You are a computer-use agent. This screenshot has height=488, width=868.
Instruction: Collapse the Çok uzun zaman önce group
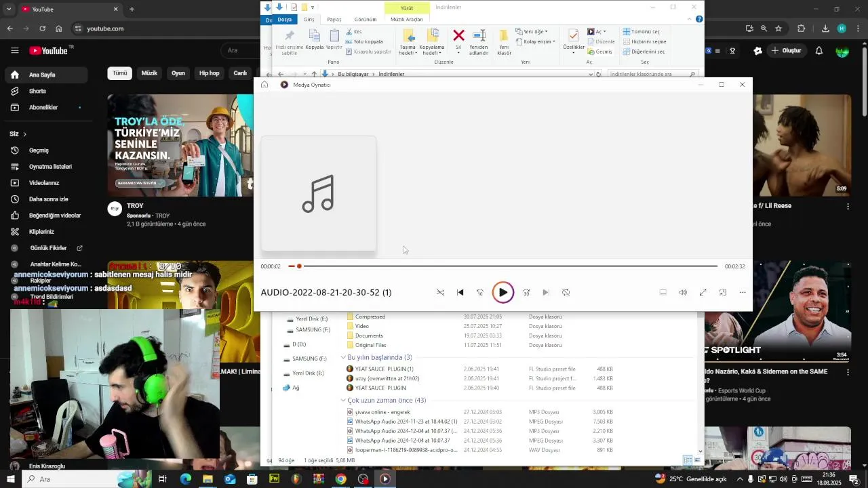(x=343, y=401)
